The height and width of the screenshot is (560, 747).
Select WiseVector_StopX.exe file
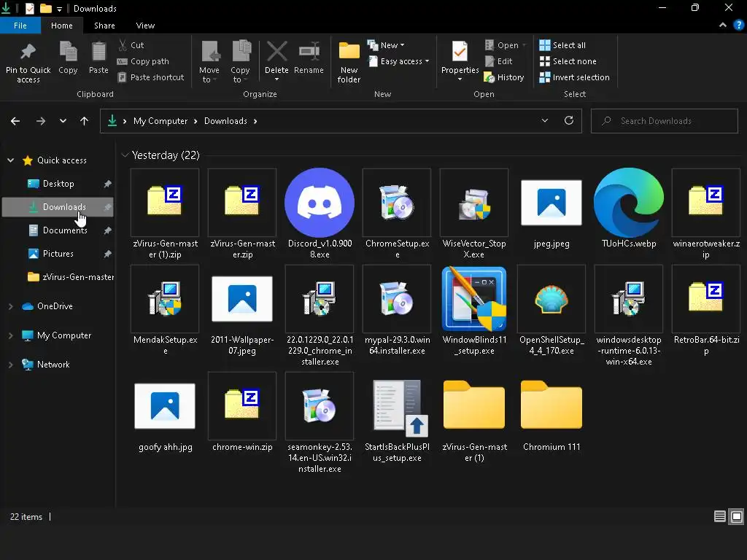pyautogui.click(x=474, y=214)
